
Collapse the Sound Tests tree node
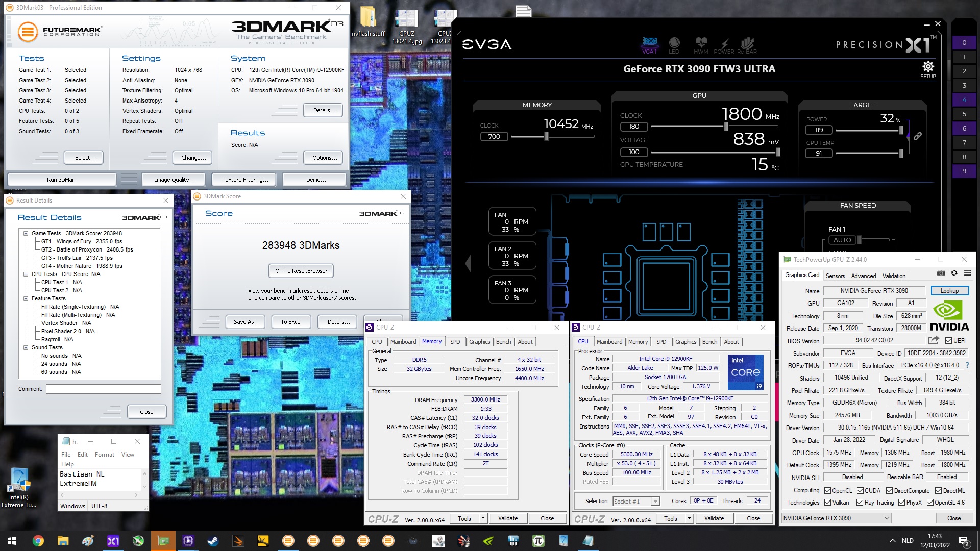click(x=26, y=347)
